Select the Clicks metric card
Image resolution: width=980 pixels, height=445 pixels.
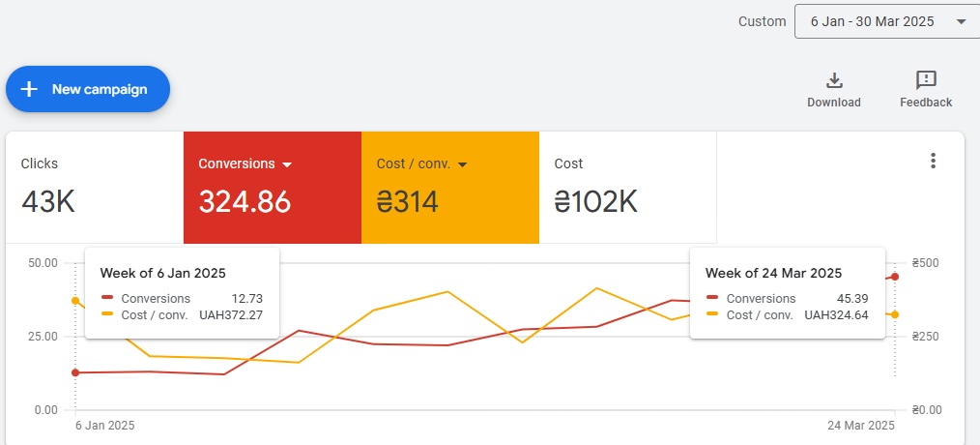[95, 187]
